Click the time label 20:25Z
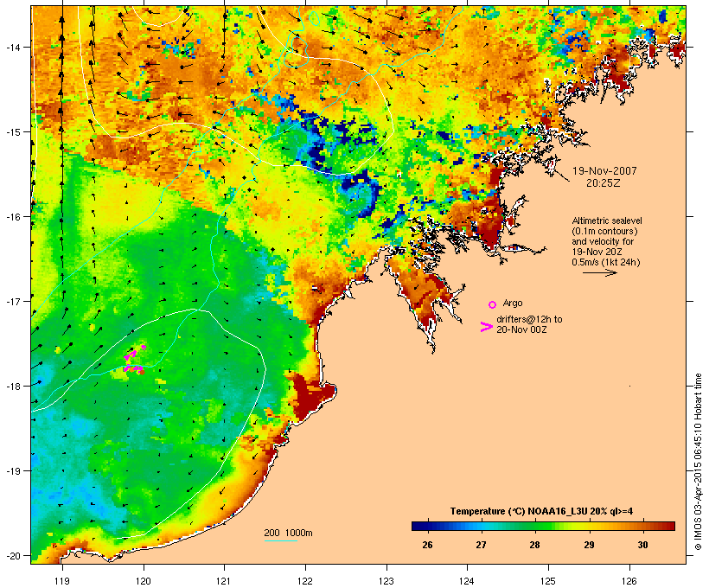 (604, 183)
